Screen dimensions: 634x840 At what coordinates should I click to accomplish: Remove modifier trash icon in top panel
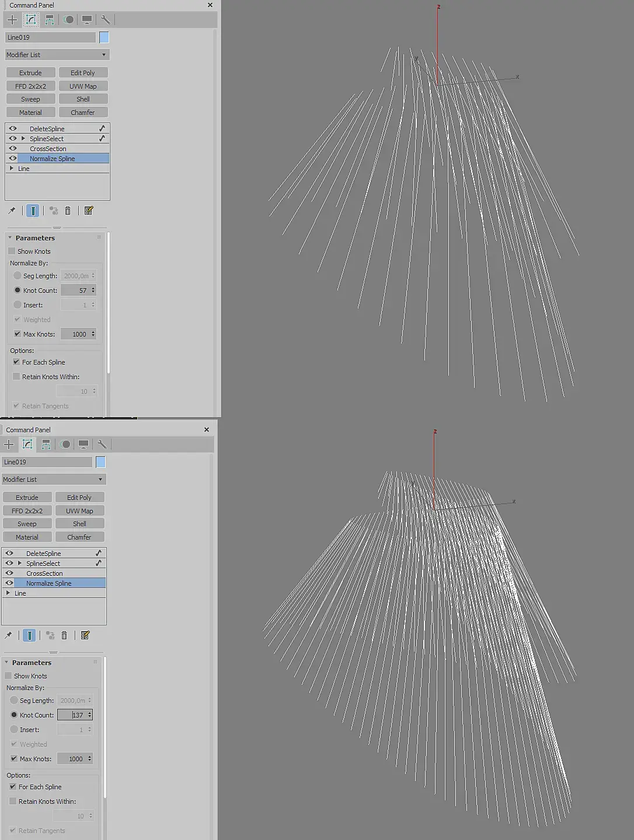(68, 211)
